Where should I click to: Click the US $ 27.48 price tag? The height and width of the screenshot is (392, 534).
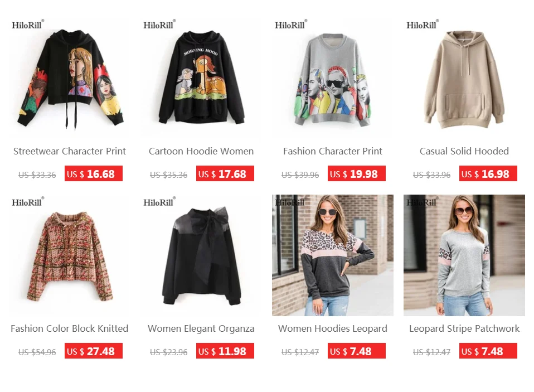click(94, 351)
